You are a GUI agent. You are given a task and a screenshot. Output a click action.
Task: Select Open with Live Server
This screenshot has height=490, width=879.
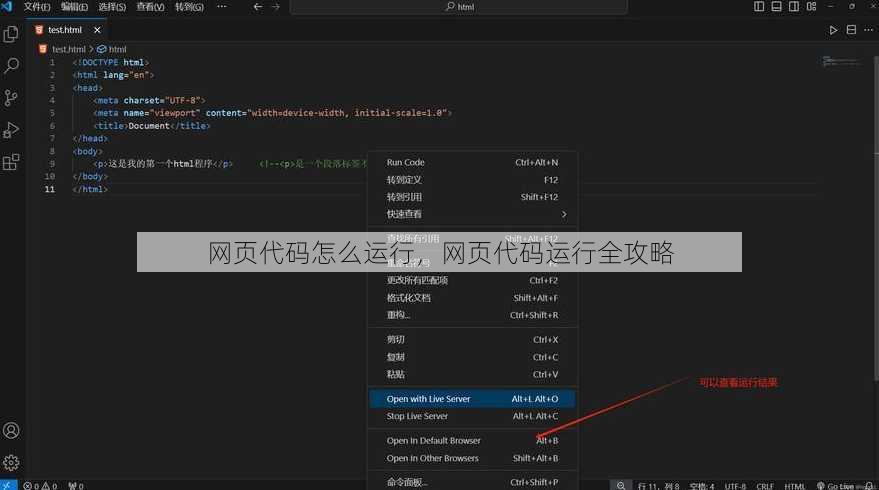[x=472, y=399]
